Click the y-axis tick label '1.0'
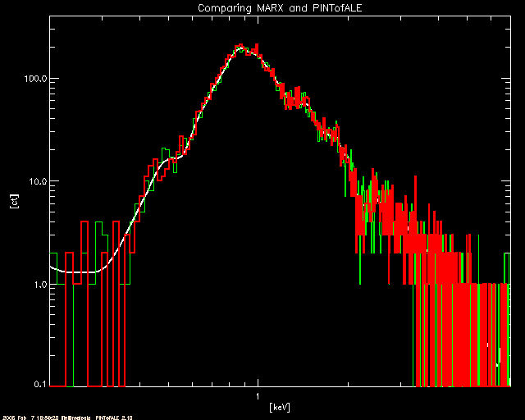Viewport: 525px width, 420px height. 40,285
